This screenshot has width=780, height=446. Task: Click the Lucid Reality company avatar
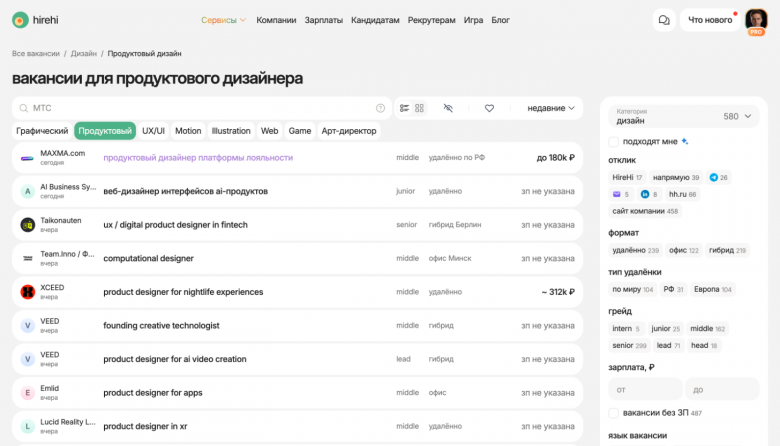tap(27, 426)
